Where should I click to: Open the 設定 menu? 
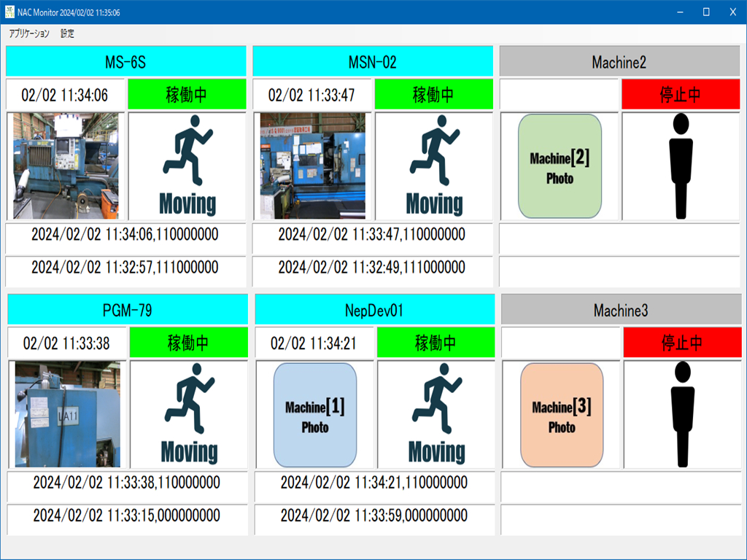coord(67,34)
